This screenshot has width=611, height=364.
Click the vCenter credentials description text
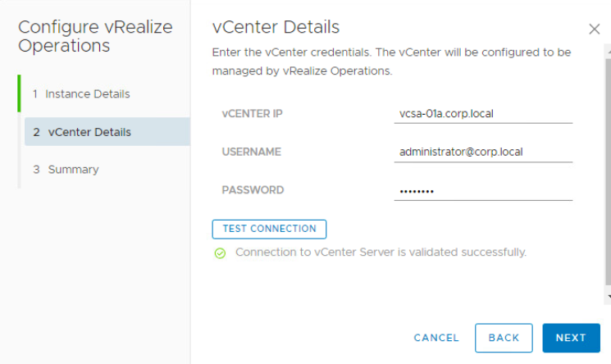coord(390,61)
